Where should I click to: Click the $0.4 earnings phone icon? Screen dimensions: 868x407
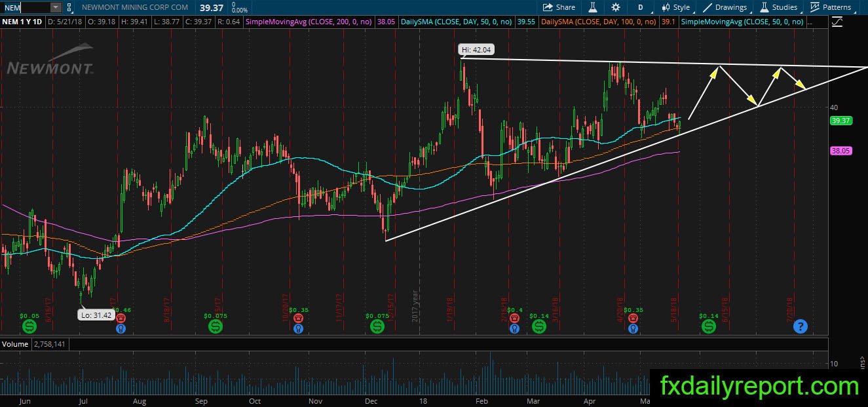(514, 319)
